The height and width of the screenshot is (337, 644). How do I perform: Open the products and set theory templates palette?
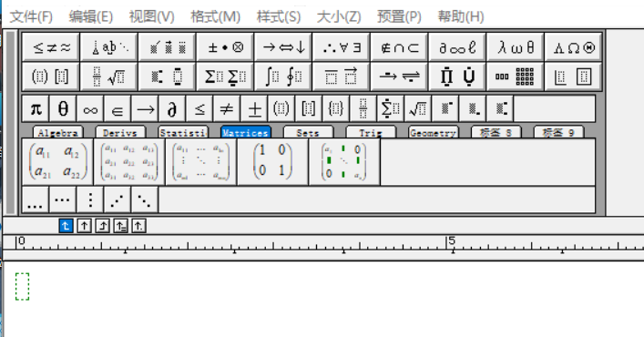click(x=457, y=77)
